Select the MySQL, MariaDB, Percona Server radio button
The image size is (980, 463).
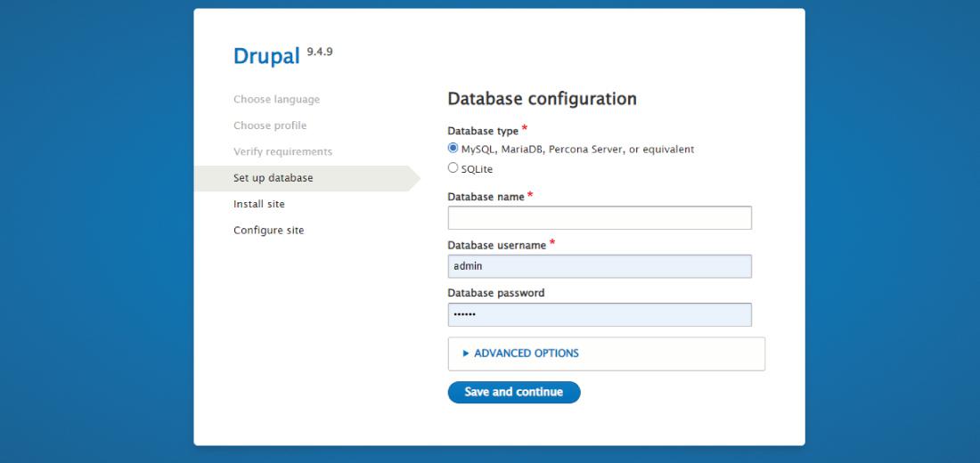click(x=453, y=149)
